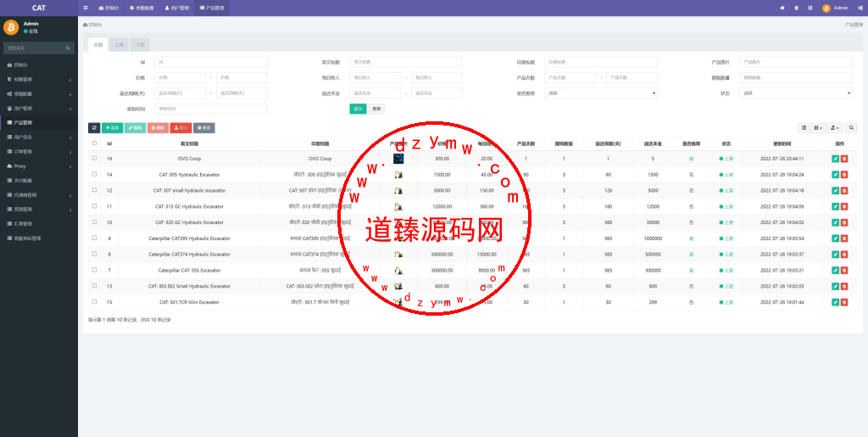Click the home icon in the top-right header
Viewport: 868px width, 437px height.
point(782,8)
